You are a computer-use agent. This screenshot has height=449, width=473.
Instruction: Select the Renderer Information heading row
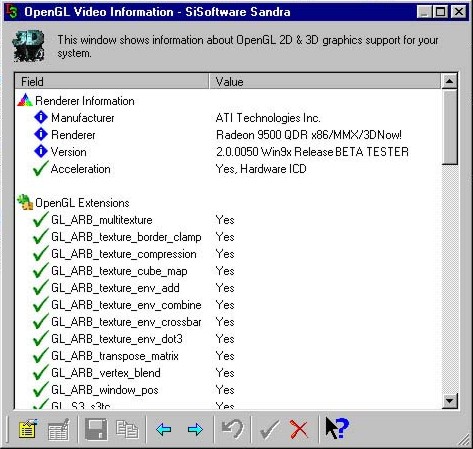coord(85,101)
